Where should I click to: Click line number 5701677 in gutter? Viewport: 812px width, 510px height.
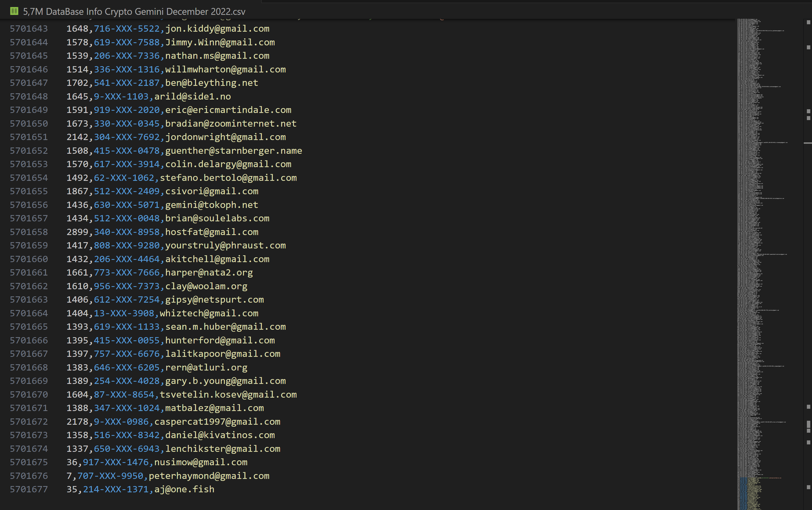(29, 489)
